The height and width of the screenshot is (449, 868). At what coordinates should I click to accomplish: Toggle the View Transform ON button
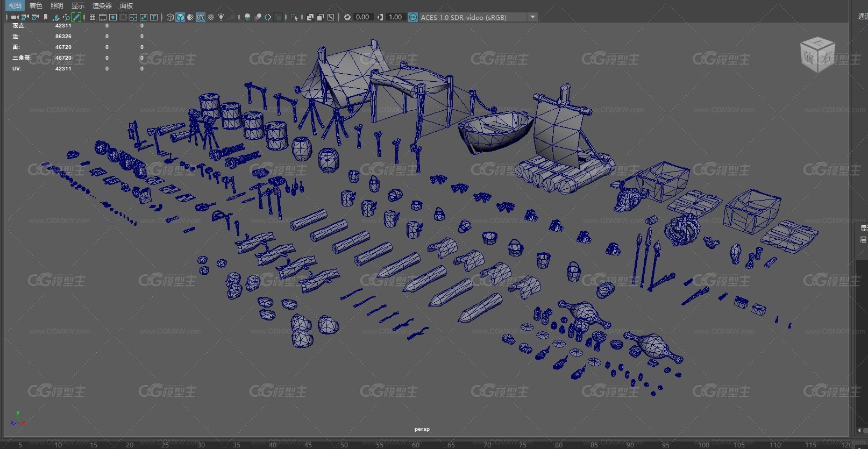click(x=413, y=17)
